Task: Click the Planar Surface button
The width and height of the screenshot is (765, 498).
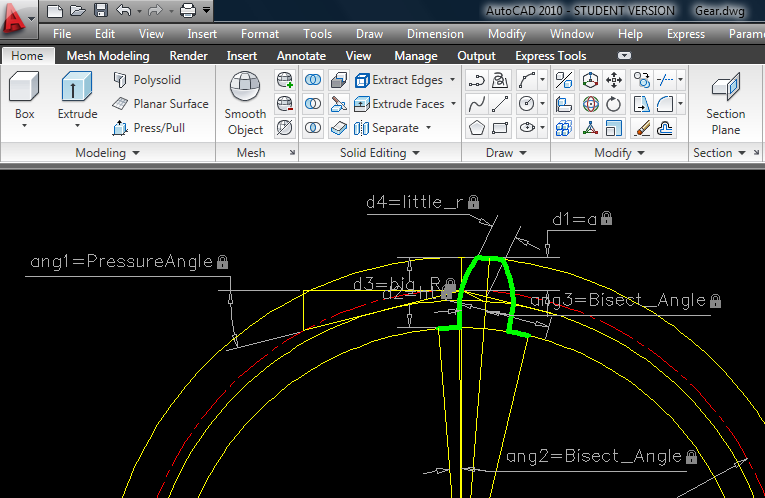Action: pos(161,104)
